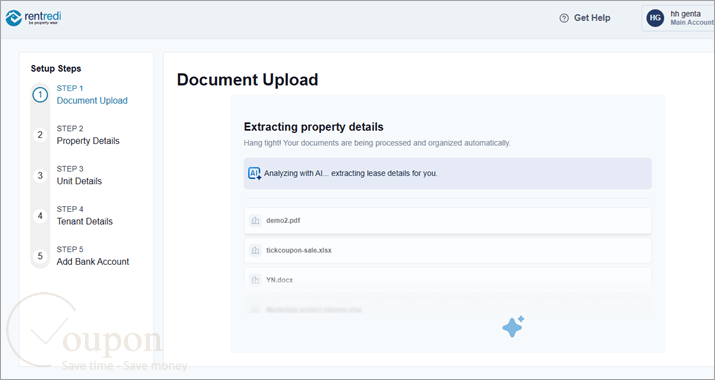Select the step 4 number circle

click(40, 216)
